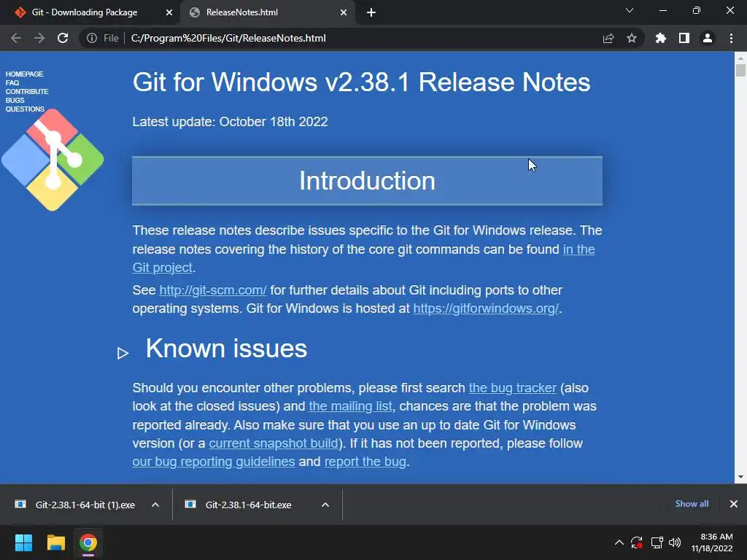Open the HOMEPAGE sidebar link
The width and height of the screenshot is (747, 560).
click(24, 74)
